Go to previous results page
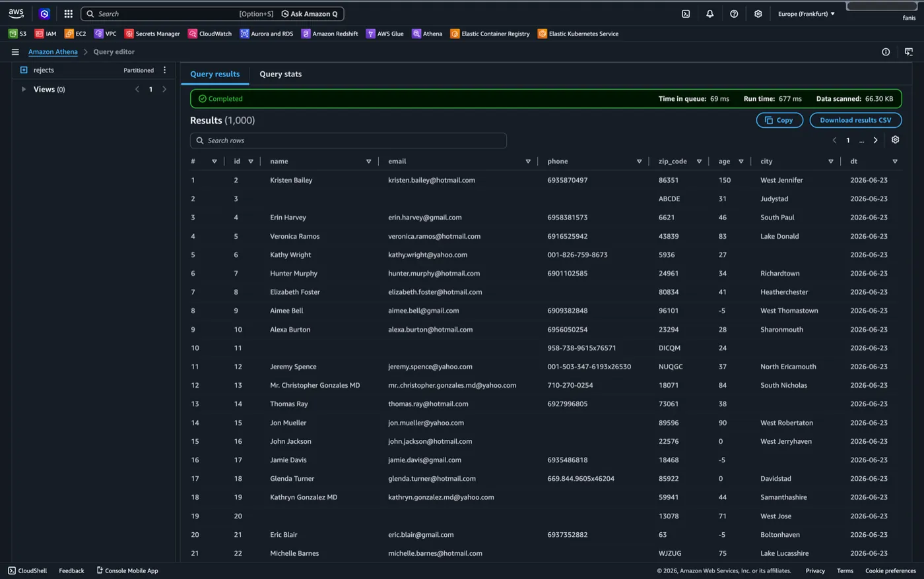 tap(834, 140)
